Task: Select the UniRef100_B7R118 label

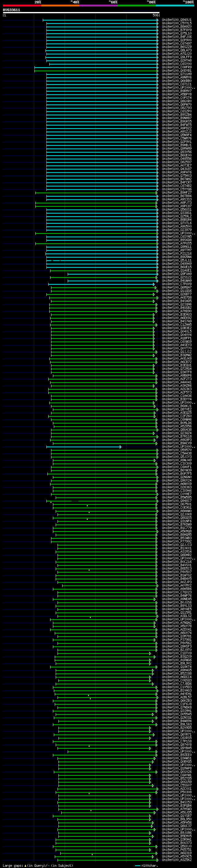Action: (x=176, y=436)
